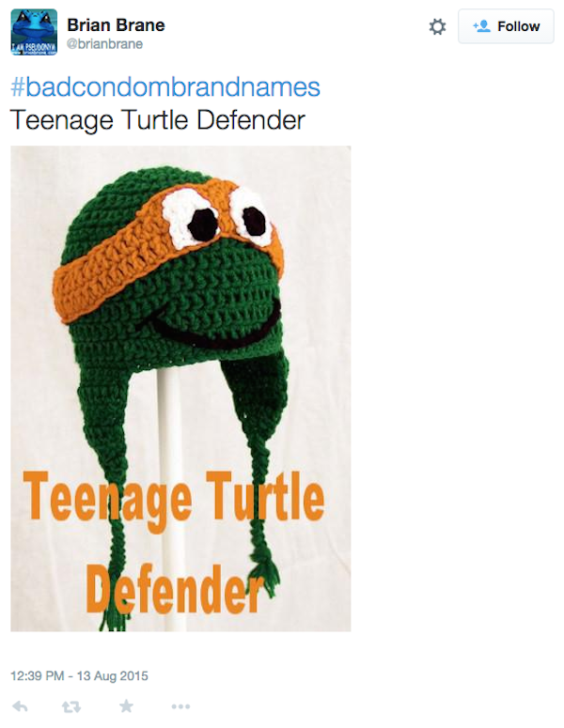Click the orange 'Defender' caption in image
The image size is (564, 728).
pos(175,590)
